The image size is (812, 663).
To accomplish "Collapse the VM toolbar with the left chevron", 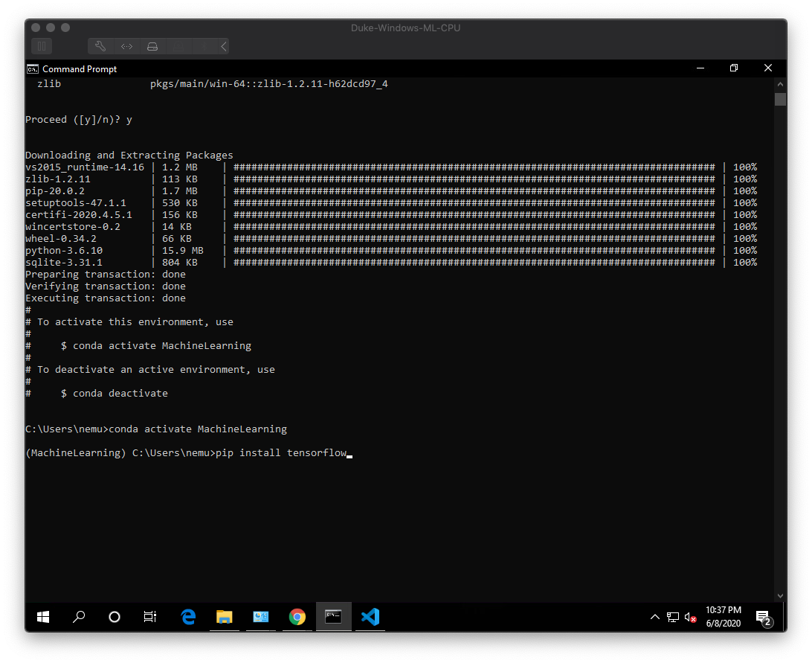I will click(x=223, y=45).
